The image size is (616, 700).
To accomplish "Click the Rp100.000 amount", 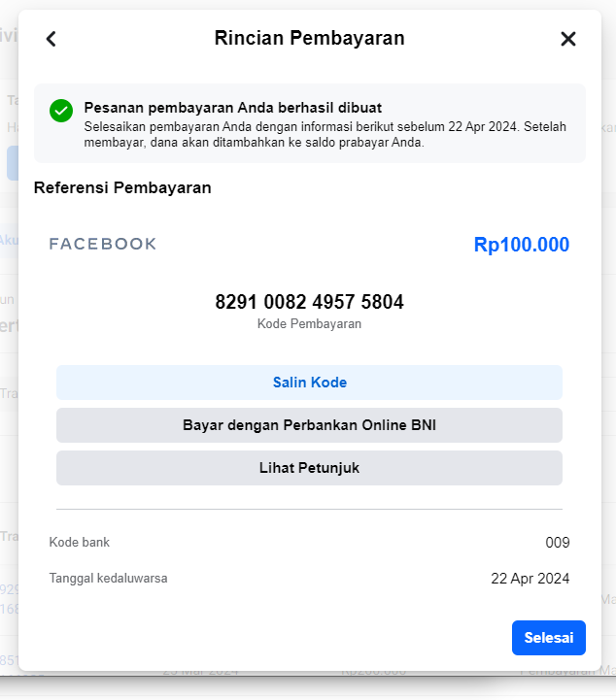I will (522, 245).
